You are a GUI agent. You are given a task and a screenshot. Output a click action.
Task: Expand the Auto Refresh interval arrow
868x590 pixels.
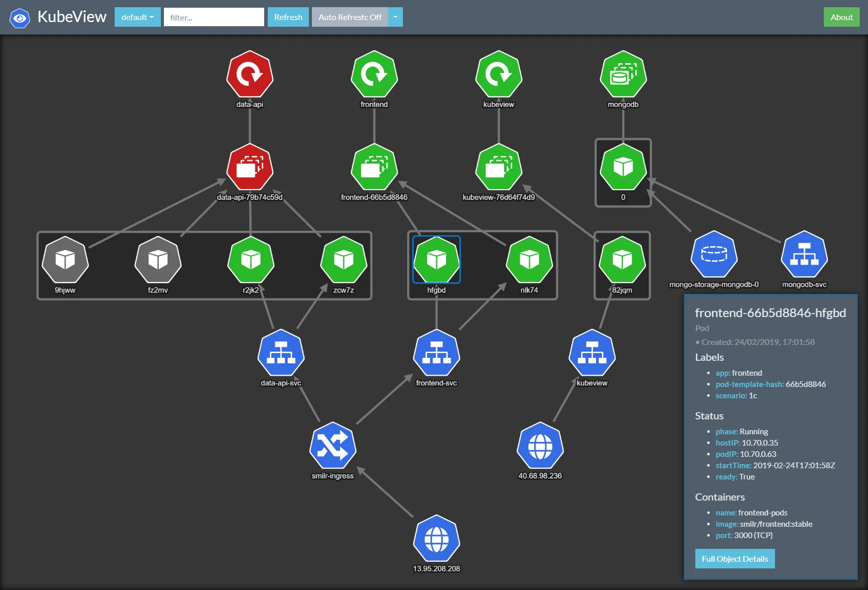click(x=395, y=17)
